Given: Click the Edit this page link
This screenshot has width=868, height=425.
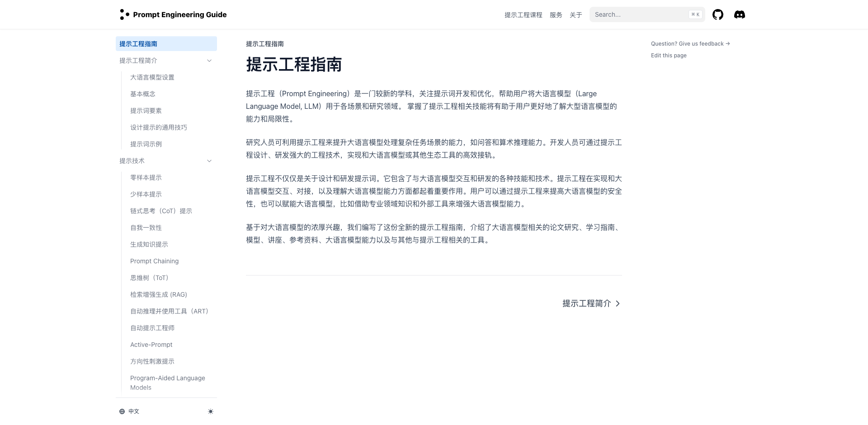Looking at the screenshot, I should pyautogui.click(x=669, y=56).
